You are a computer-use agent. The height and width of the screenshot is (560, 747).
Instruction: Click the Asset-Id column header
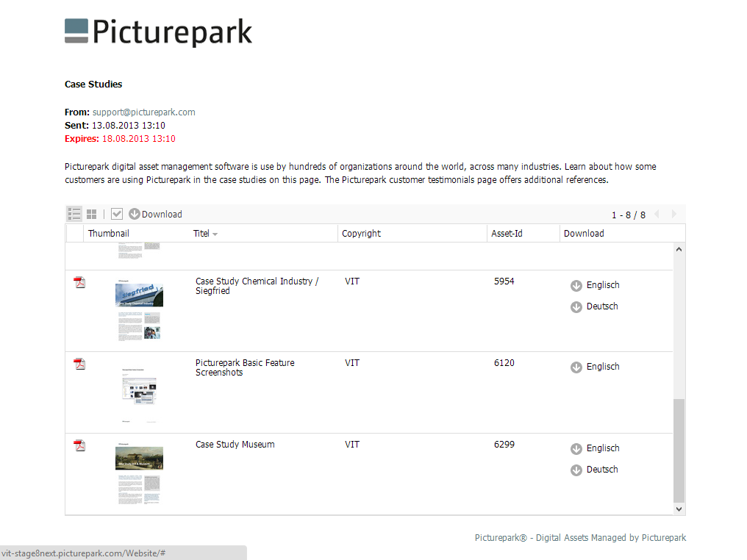(x=507, y=234)
